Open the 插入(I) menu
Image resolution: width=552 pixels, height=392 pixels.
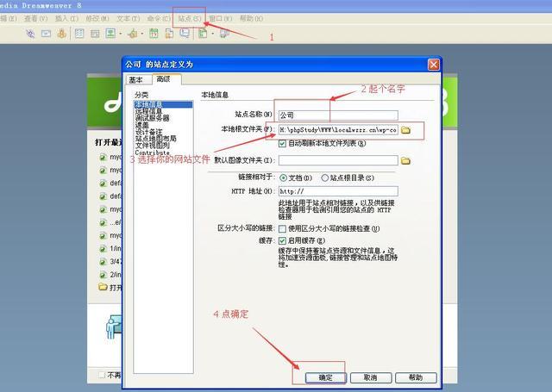66,18
